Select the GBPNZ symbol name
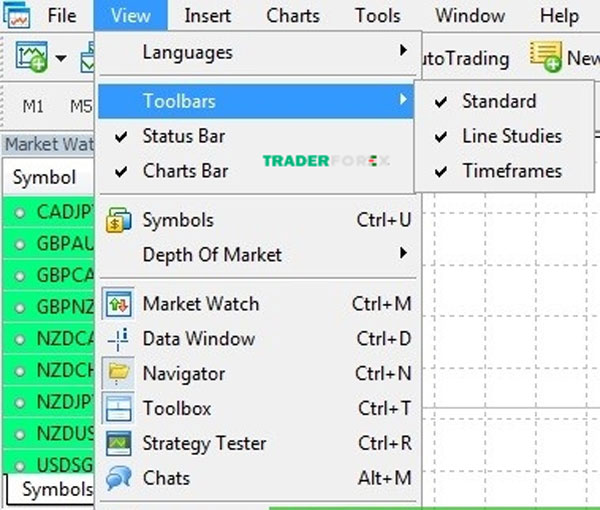Image resolution: width=600 pixels, height=510 pixels. tap(65, 307)
